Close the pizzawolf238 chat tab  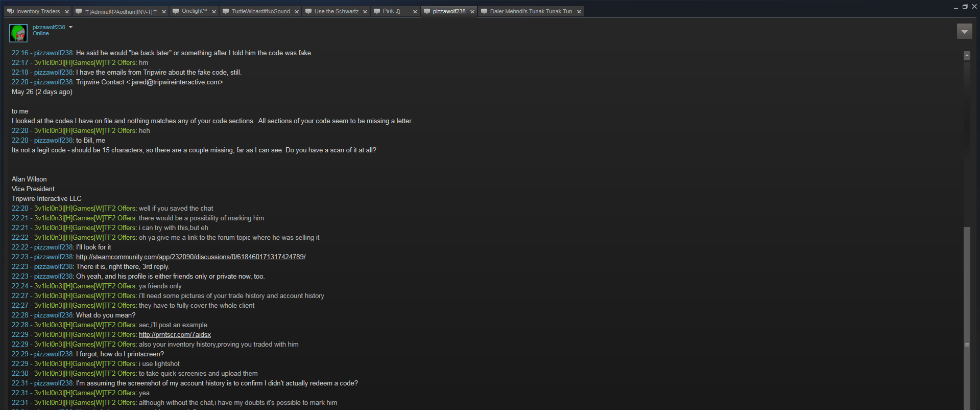[x=472, y=12]
